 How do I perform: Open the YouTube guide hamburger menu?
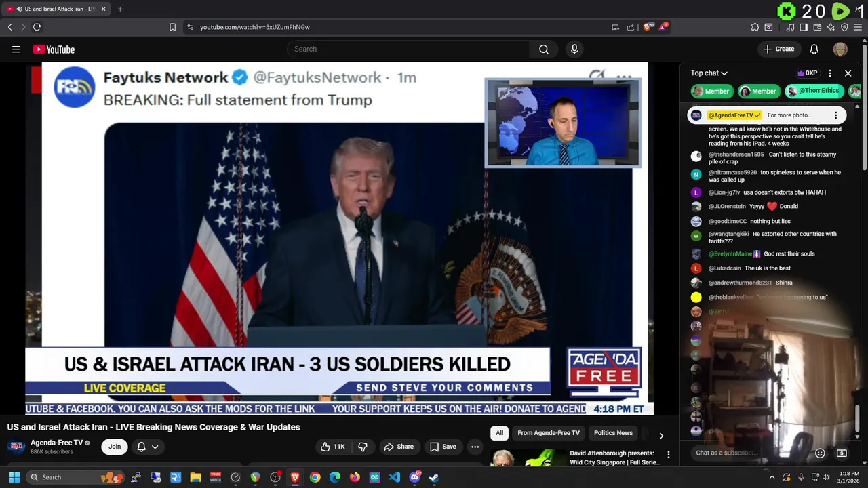coord(16,49)
